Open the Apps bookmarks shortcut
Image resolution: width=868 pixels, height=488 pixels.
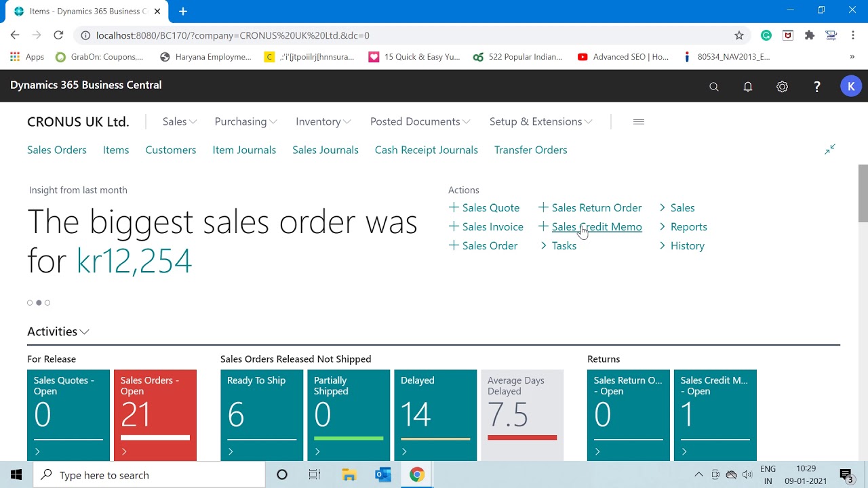(27, 57)
